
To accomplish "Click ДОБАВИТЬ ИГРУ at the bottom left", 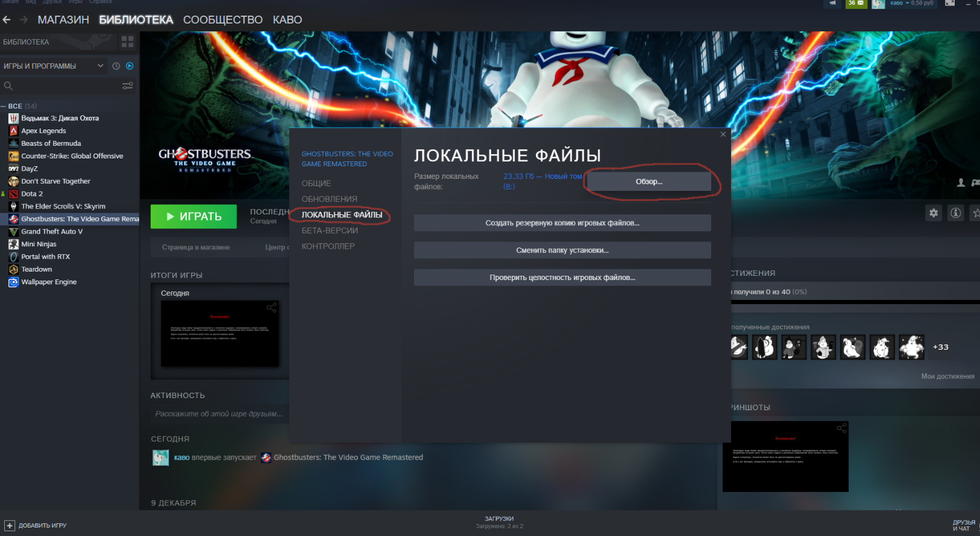I will coord(36,526).
